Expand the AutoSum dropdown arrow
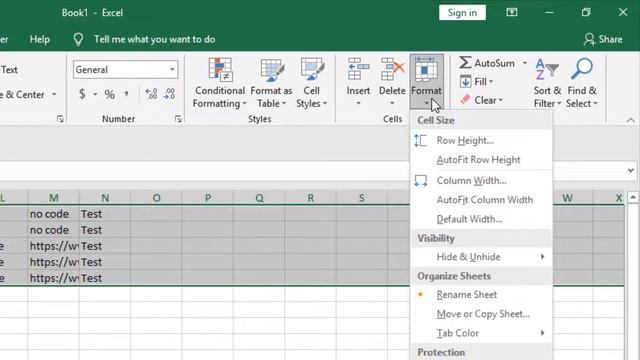The image size is (640, 360). [x=524, y=63]
